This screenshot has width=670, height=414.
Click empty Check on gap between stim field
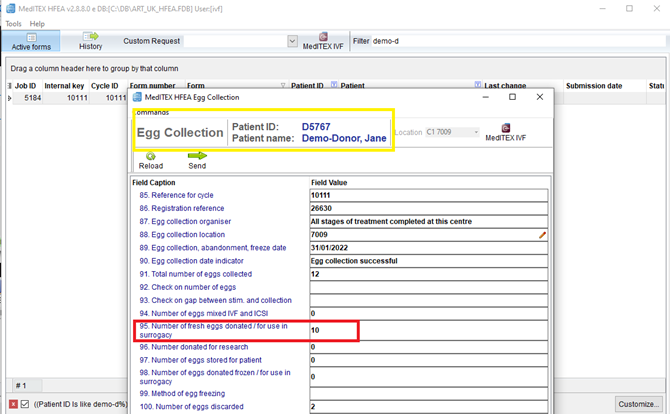pos(429,300)
